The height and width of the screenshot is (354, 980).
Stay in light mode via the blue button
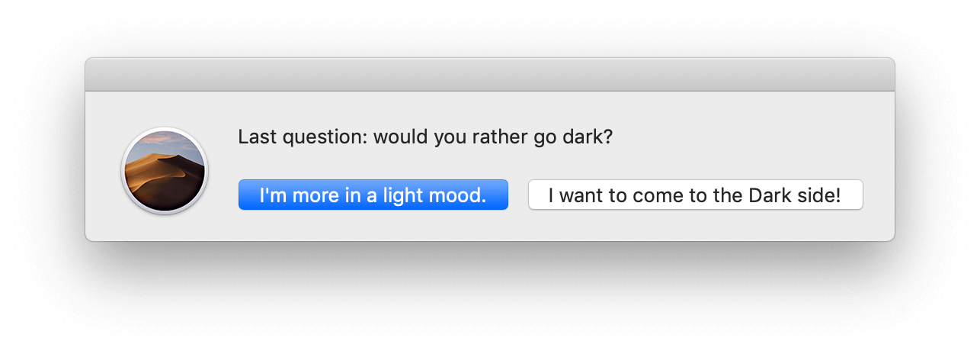tap(373, 195)
